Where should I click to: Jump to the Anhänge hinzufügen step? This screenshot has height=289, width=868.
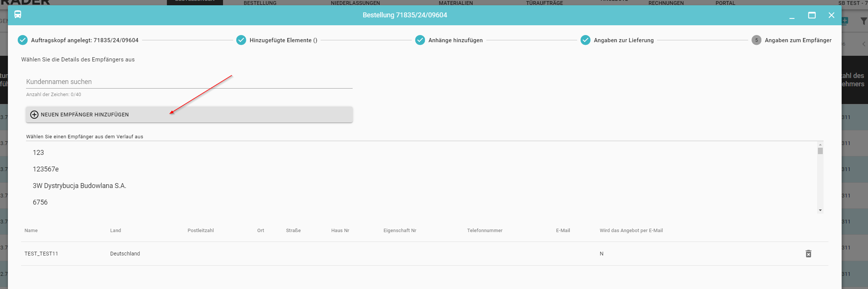455,40
